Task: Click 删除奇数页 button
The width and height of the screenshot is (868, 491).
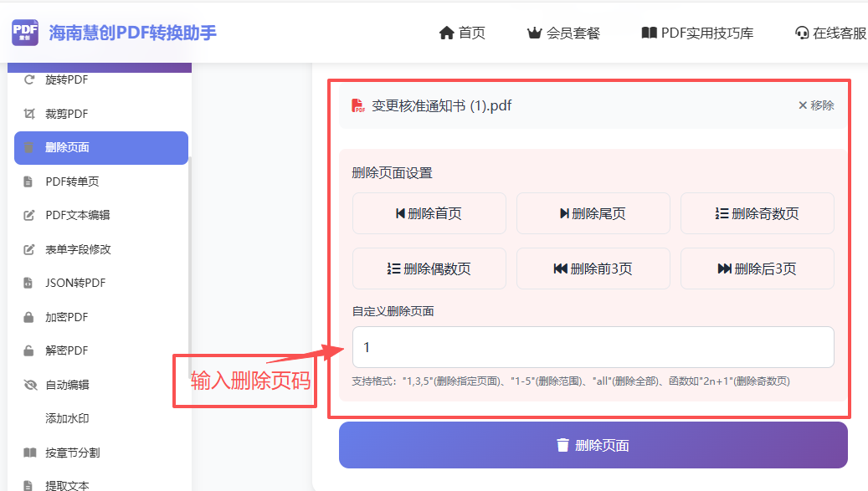Action: [758, 213]
